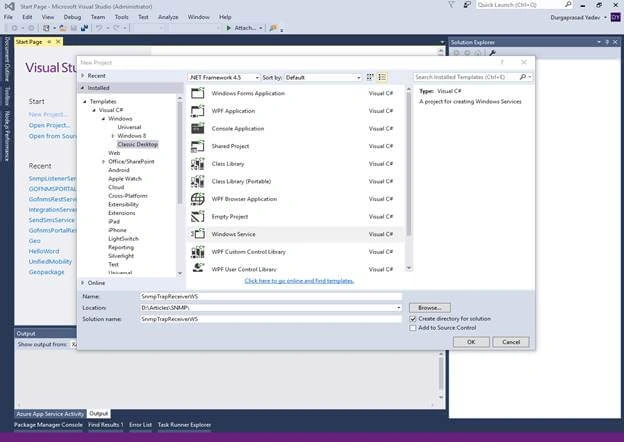Click the go online and find templates link
Viewport: 624px width, 442px height.
pos(299,281)
